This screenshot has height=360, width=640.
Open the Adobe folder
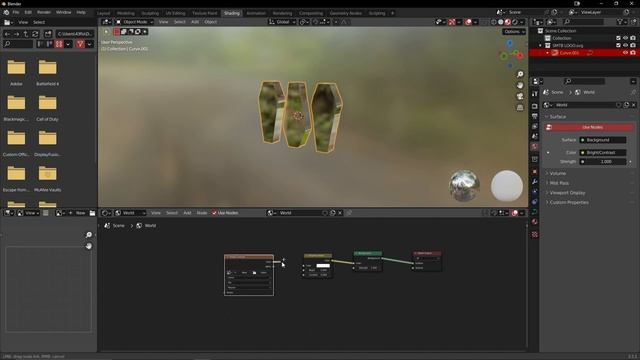point(16,68)
